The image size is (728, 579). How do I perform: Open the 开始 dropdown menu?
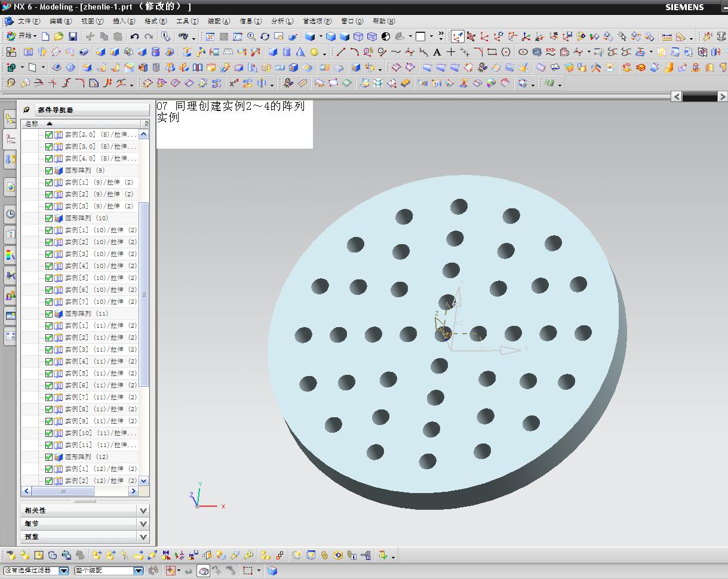pyautogui.click(x=21, y=36)
